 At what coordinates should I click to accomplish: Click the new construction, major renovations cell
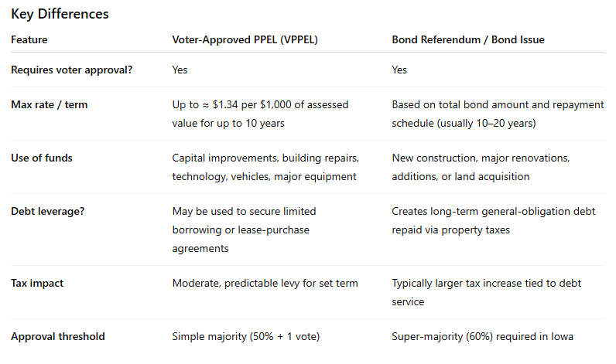point(481,166)
